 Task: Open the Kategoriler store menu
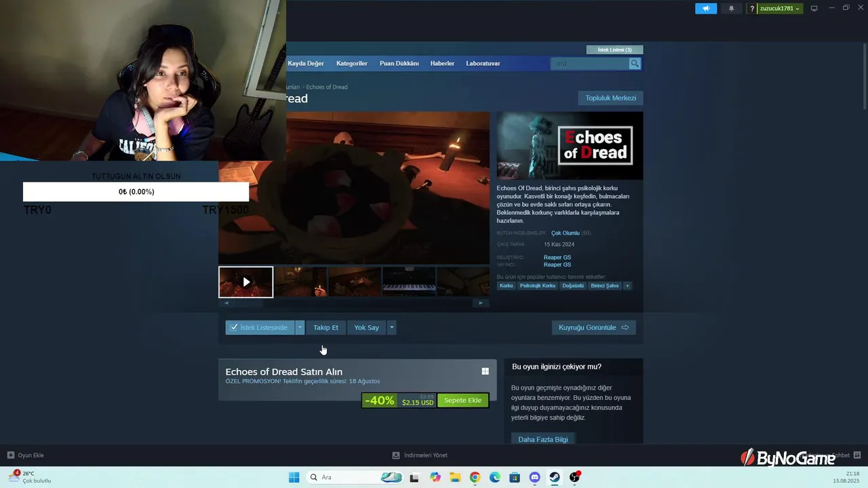(352, 63)
